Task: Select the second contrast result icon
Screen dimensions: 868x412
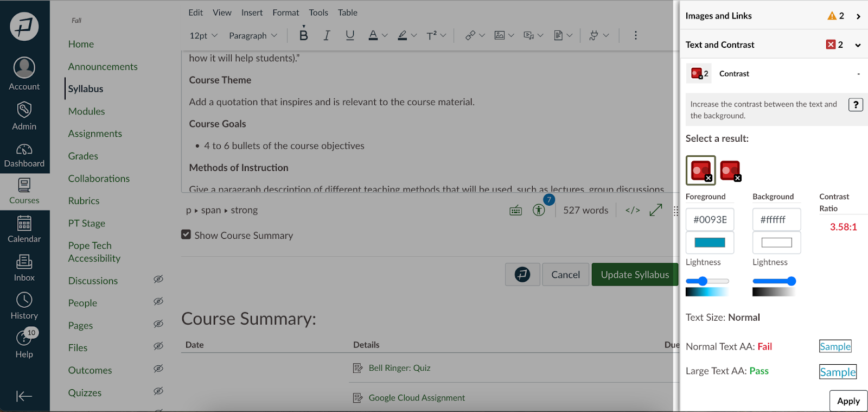Action: (x=731, y=171)
